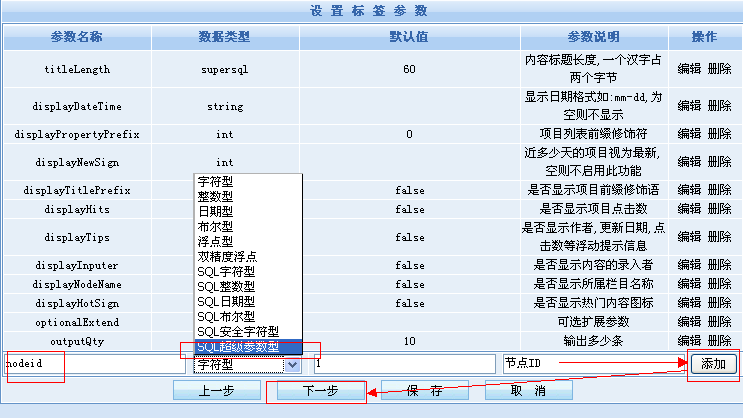This screenshot has height=418, width=743.
Task: Pick SQL安全字符型 in the type dropdown
Action: point(238,331)
